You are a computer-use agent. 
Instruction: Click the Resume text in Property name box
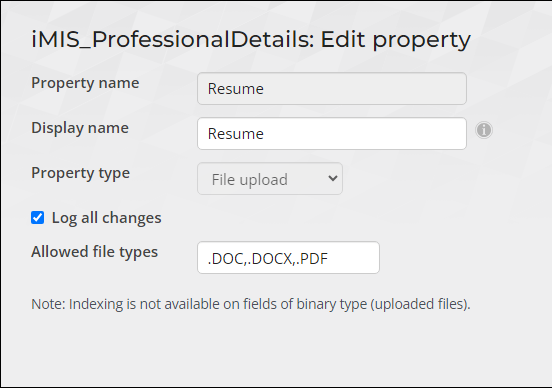pyautogui.click(x=236, y=89)
